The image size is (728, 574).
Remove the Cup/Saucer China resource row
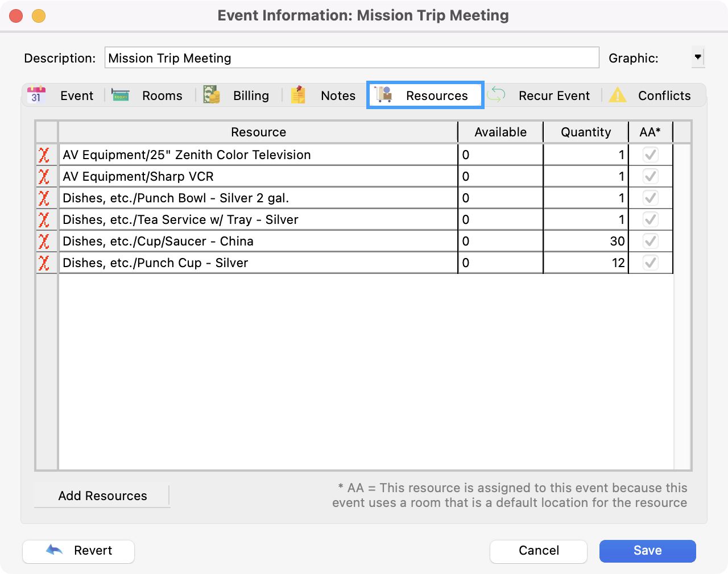click(44, 242)
